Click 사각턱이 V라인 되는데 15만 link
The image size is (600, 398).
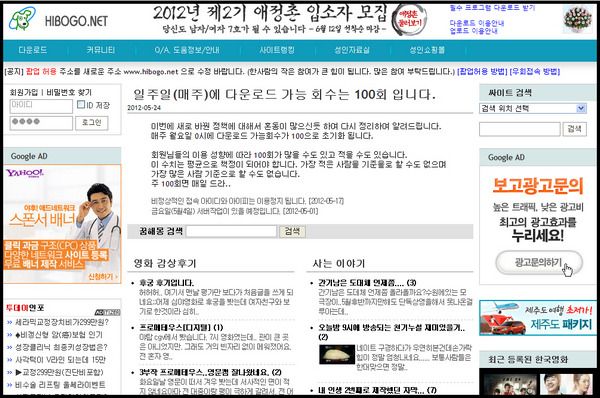(x=60, y=360)
